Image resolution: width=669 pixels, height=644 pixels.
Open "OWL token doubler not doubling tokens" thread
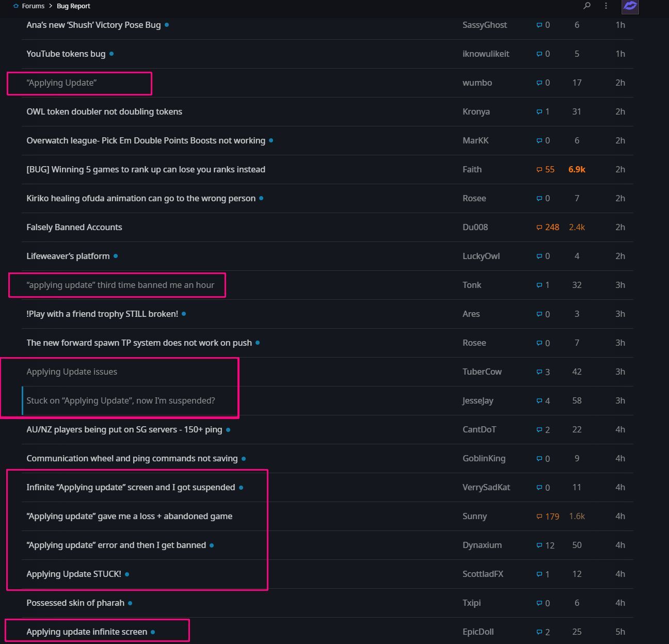click(104, 111)
